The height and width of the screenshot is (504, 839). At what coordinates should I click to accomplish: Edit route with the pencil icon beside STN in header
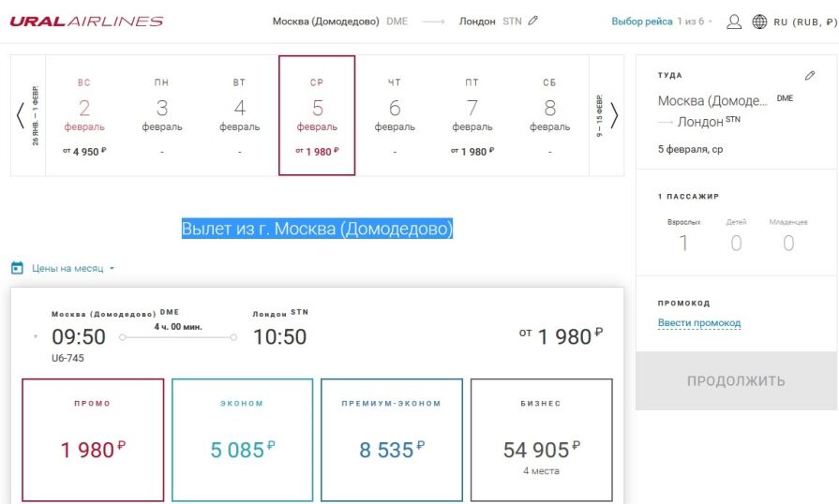[533, 21]
